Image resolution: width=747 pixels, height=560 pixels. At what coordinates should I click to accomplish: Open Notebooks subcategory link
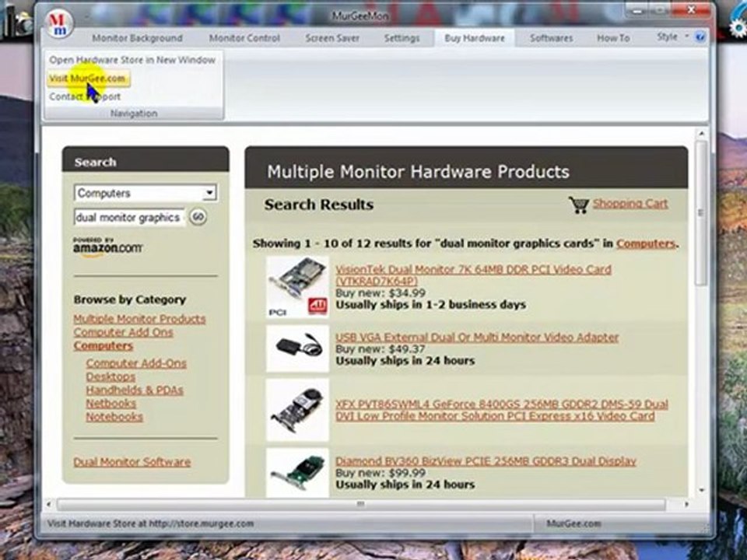(114, 417)
